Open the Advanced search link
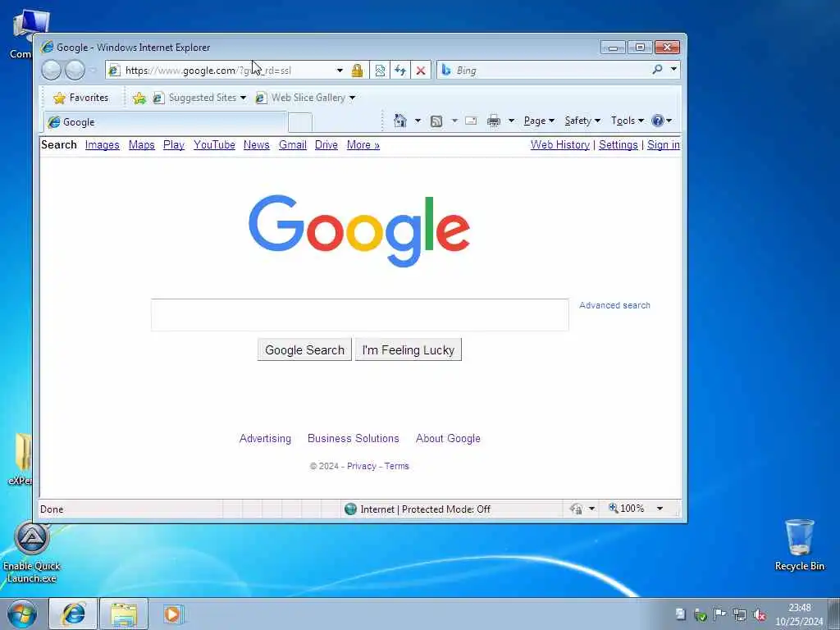Image resolution: width=840 pixels, height=630 pixels. (614, 305)
